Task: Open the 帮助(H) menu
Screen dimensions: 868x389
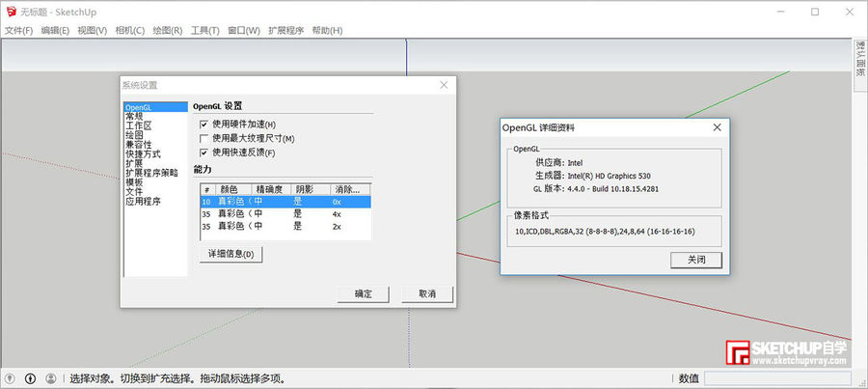Action: coord(327,31)
